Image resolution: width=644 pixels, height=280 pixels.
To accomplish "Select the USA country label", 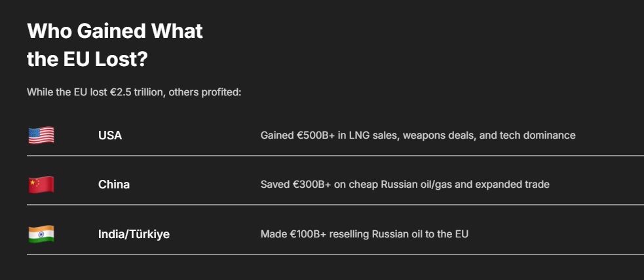I will click(110, 135).
